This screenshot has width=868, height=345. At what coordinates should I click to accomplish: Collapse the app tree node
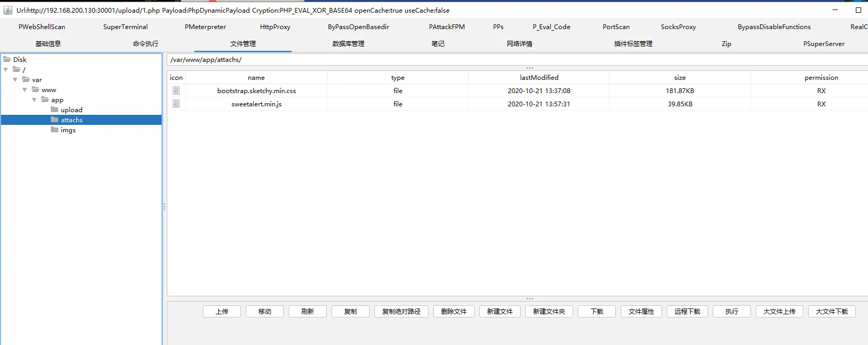(x=34, y=100)
